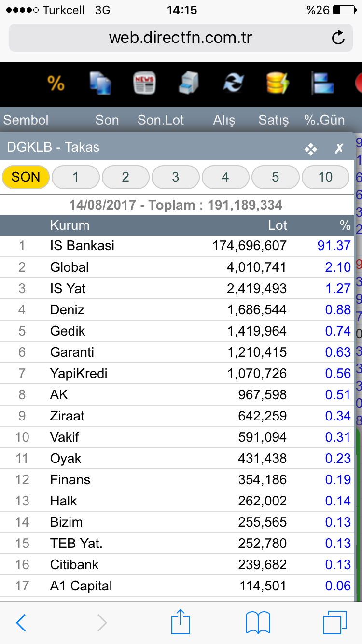Click the 14/08/2017 Toplam summary line

click(x=176, y=205)
